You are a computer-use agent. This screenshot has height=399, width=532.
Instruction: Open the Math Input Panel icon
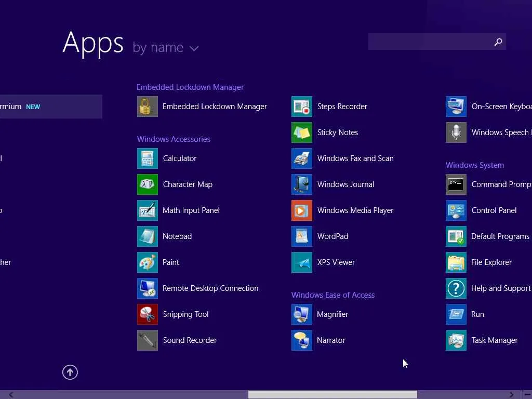(147, 210)
